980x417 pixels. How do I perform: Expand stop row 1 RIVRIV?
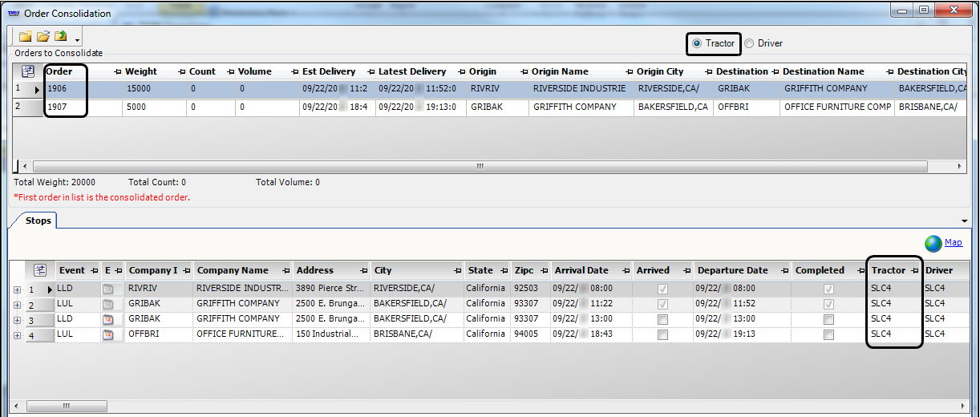pyautogui.click(x=18, y=289)
